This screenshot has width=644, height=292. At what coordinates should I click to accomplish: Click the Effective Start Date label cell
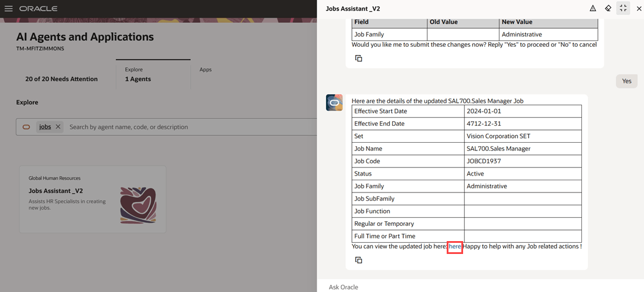pos(408,111)
